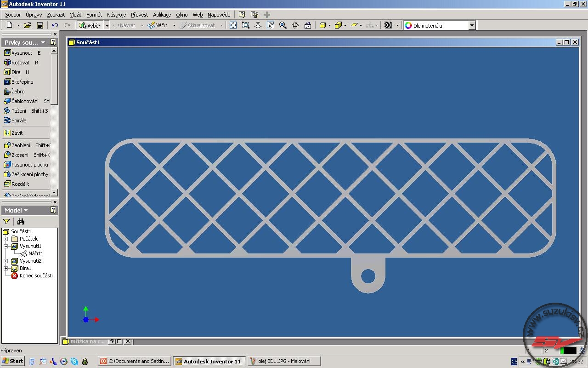Select Náčrt1 in the model tree
Viewport: 588px width, 368px height.
35,253
